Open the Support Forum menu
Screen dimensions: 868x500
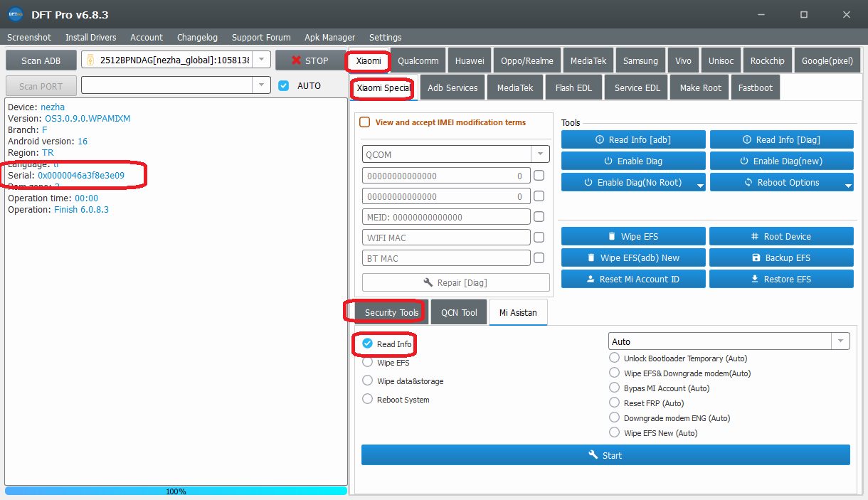261,37
